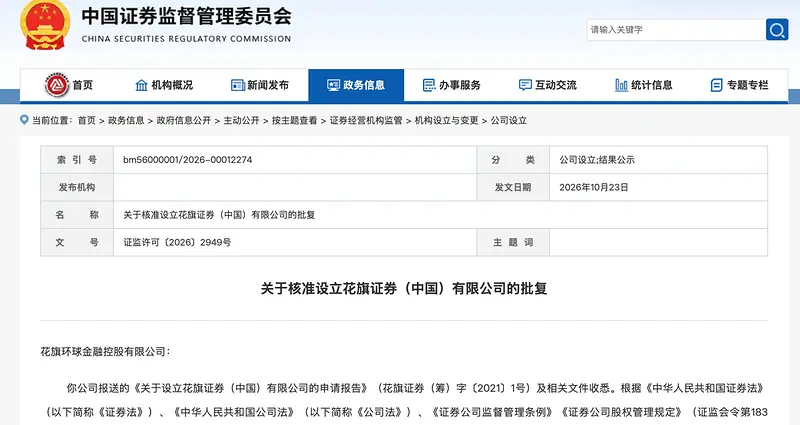Go to 机构设立与变更 in the breadcrumb

446,120
